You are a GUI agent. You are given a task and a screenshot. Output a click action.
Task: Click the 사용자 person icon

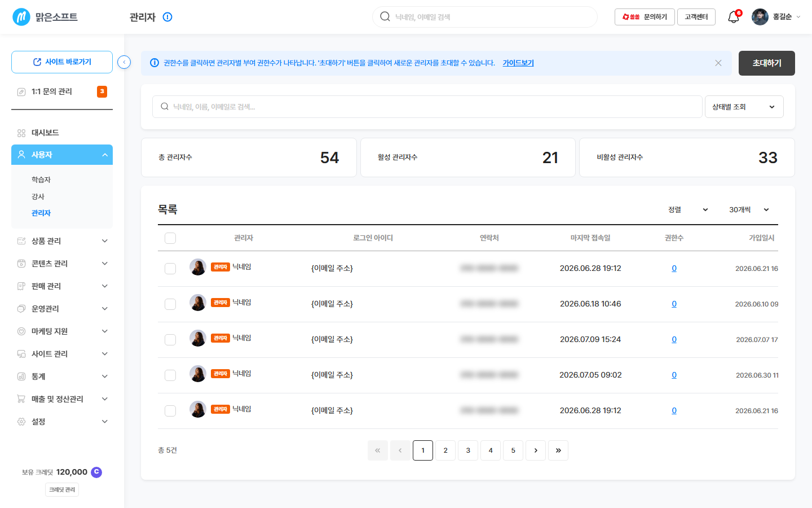[x=21, y=155]
